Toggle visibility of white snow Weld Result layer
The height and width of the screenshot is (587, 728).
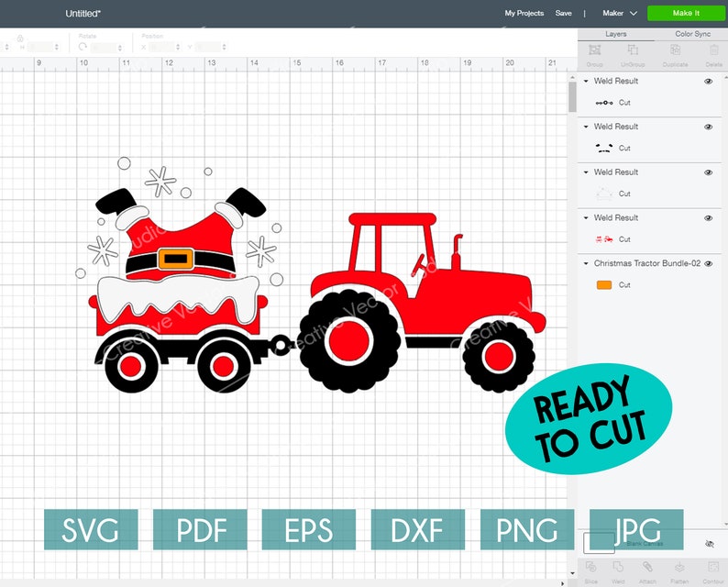point(708,172)
